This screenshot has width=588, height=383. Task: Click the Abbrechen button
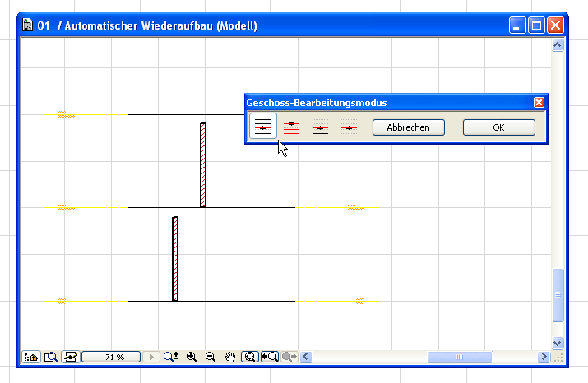[409, 127]
